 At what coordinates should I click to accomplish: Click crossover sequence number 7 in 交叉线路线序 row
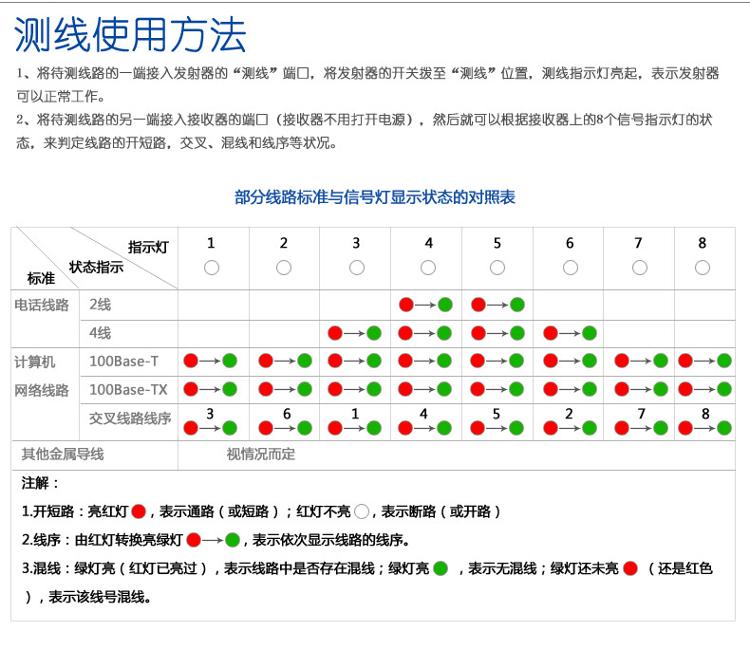pos(641,414)
